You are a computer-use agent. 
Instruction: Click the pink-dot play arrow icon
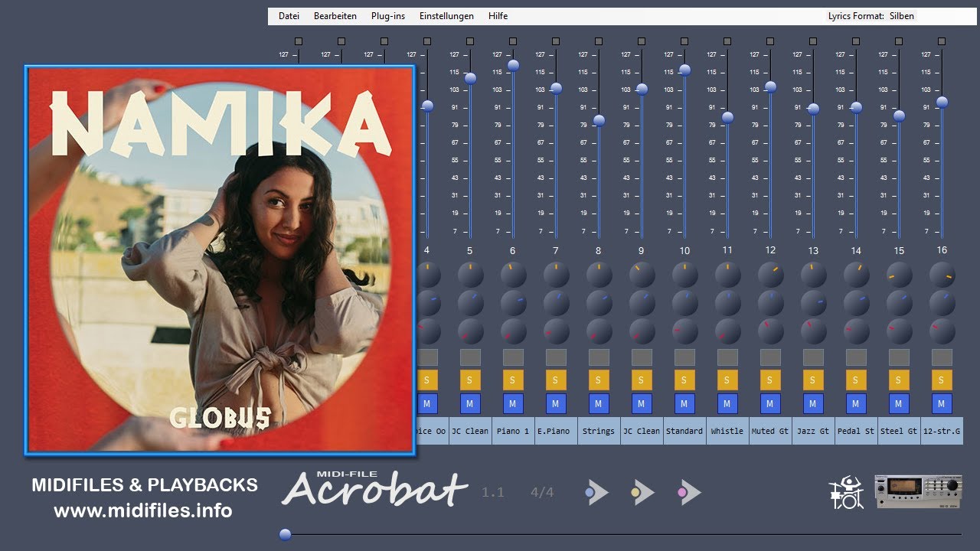click(689, 492)
